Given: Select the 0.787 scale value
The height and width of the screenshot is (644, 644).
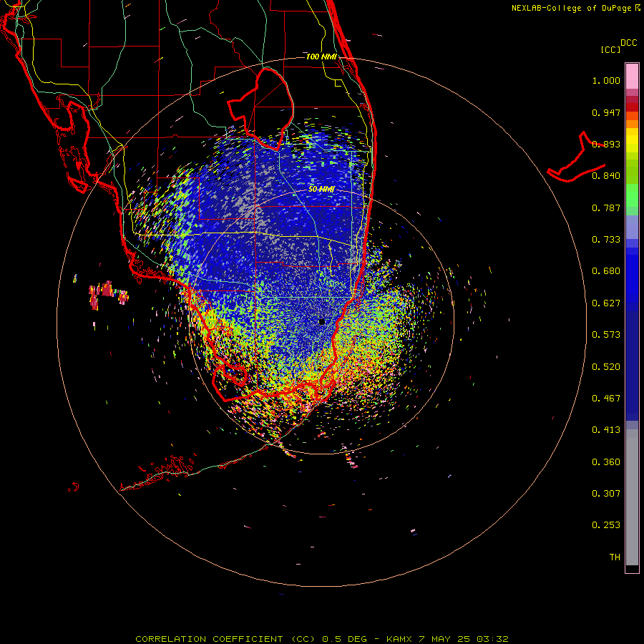Looking at the screenshot, I should [606, 208].
